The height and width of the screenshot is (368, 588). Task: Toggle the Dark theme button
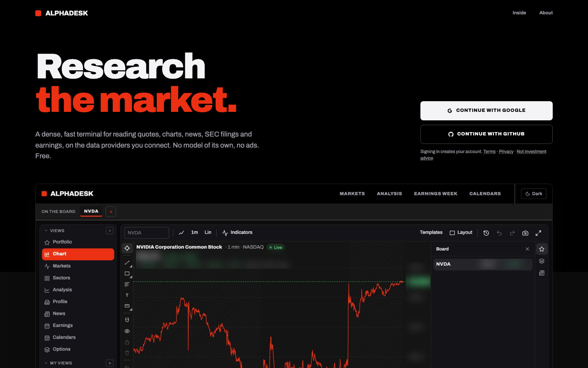(534, 194)
